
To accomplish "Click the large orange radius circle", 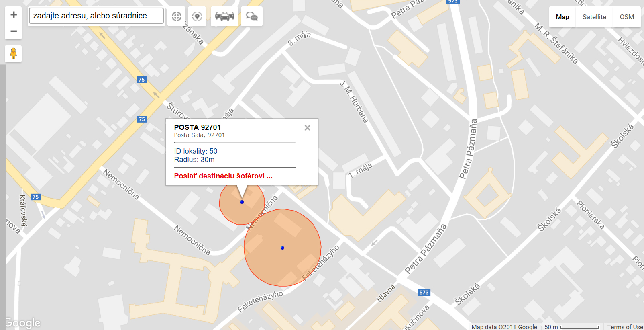I will click(283, 248).
